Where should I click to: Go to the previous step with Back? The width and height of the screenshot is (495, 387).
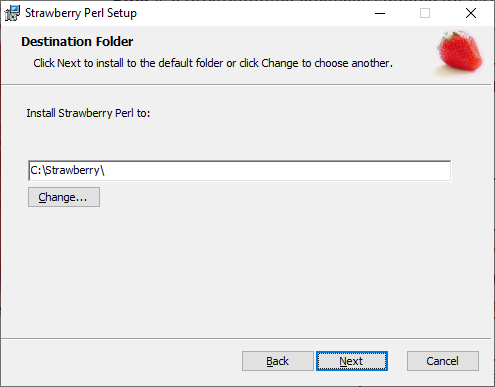click(x=278, y=361)
